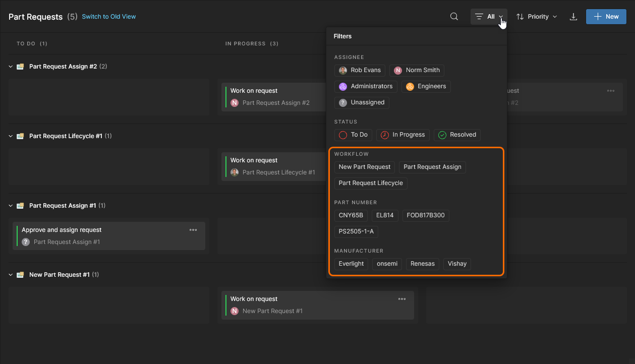Open the All filters dropdown
Viewport: 635px width, 364px height.
click(489, 17)
